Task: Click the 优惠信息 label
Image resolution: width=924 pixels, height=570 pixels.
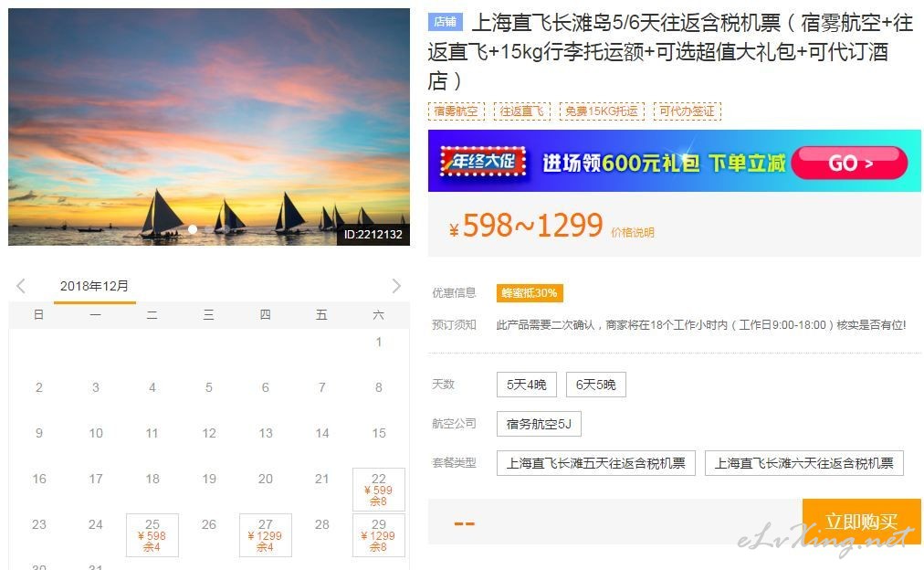Action: coord(454,293)
